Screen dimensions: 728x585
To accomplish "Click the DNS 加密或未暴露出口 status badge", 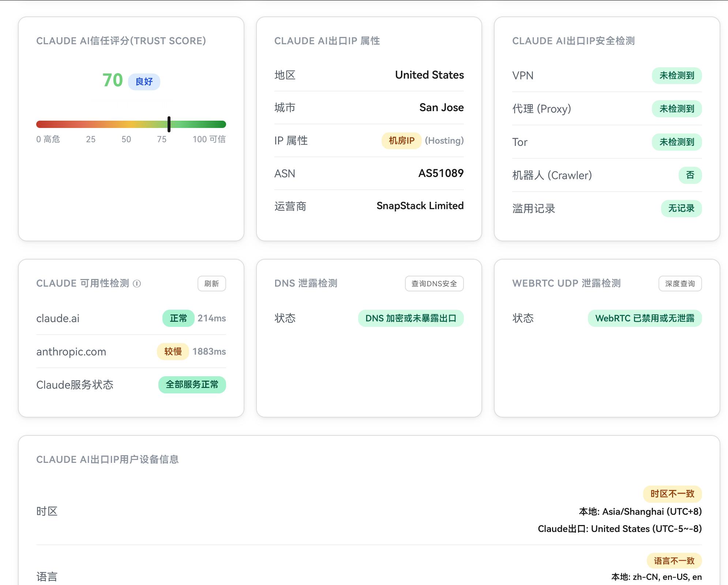I will pyautogui.click(x=410, y=318).
